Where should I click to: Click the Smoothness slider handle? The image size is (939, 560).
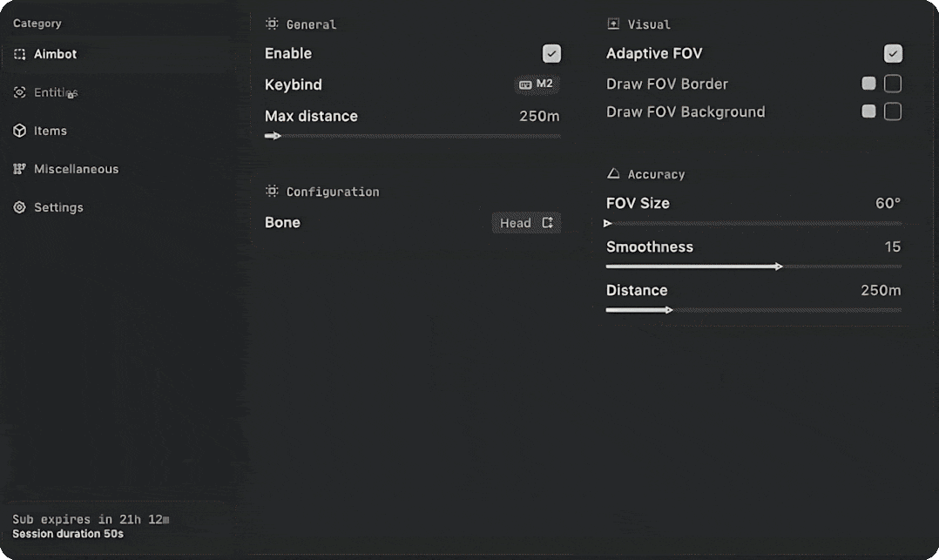[779, 266]
